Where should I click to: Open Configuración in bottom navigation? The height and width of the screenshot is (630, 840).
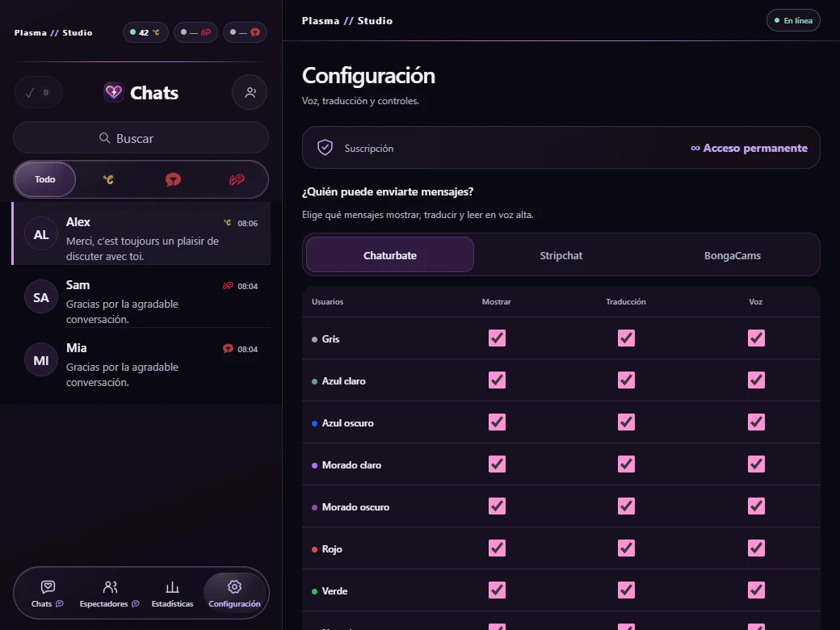point(235,594)
